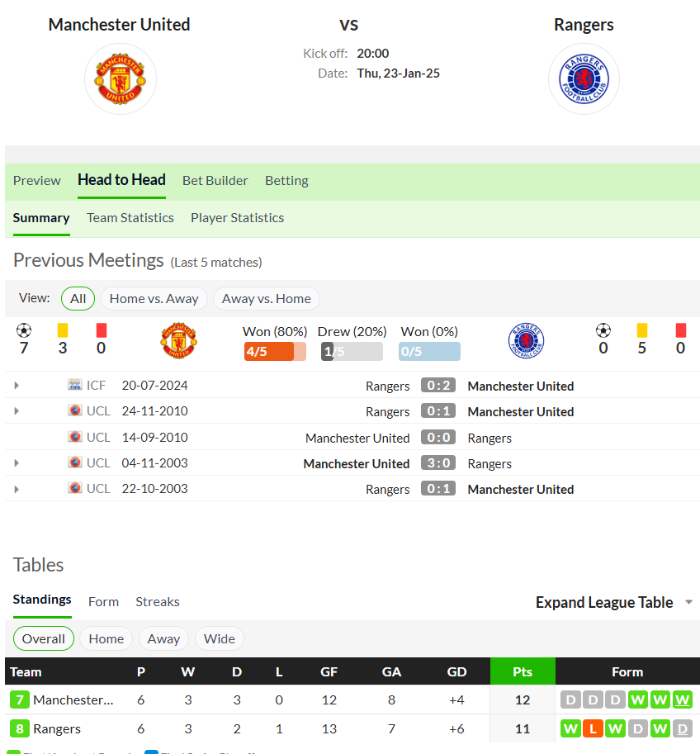Screen dimensions: 700x754
Task: Select the Wide standings filter
Action: pyautogui.click(x=220, y=638)
